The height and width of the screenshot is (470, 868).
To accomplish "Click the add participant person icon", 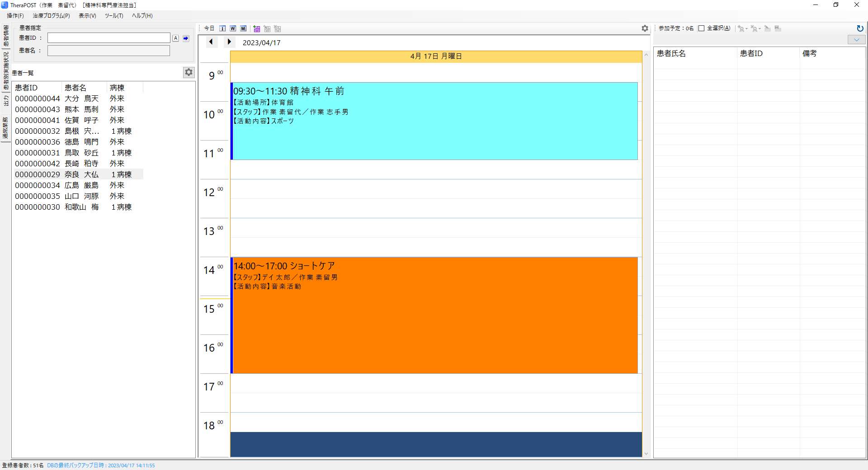I will click(x=741, y=28).
